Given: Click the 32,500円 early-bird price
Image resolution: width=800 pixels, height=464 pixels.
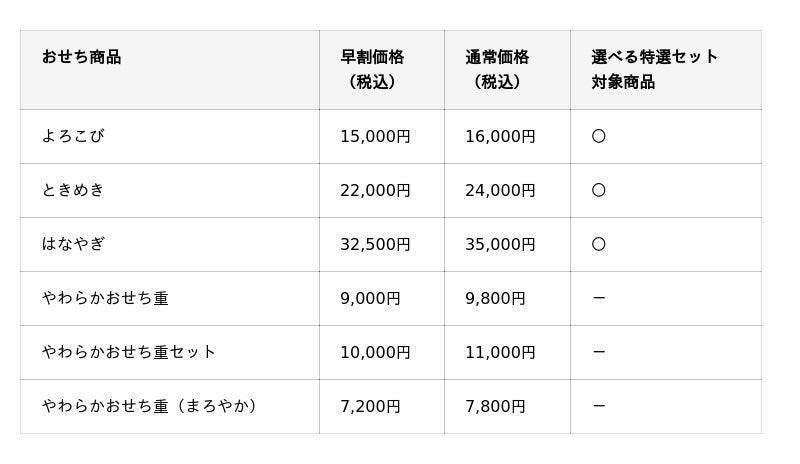Looking at the screenshot, I should pyautogui.click(x=375, y=244).
